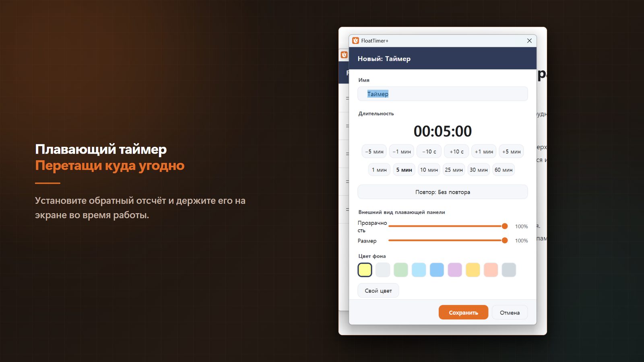Click the Размер 100% value
The width and height of the screenshot is (644, 362).
(x=521, y=241)
